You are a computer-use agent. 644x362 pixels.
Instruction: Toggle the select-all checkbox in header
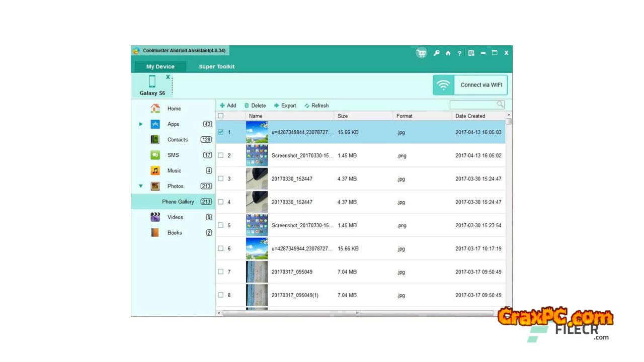point(221,116)
